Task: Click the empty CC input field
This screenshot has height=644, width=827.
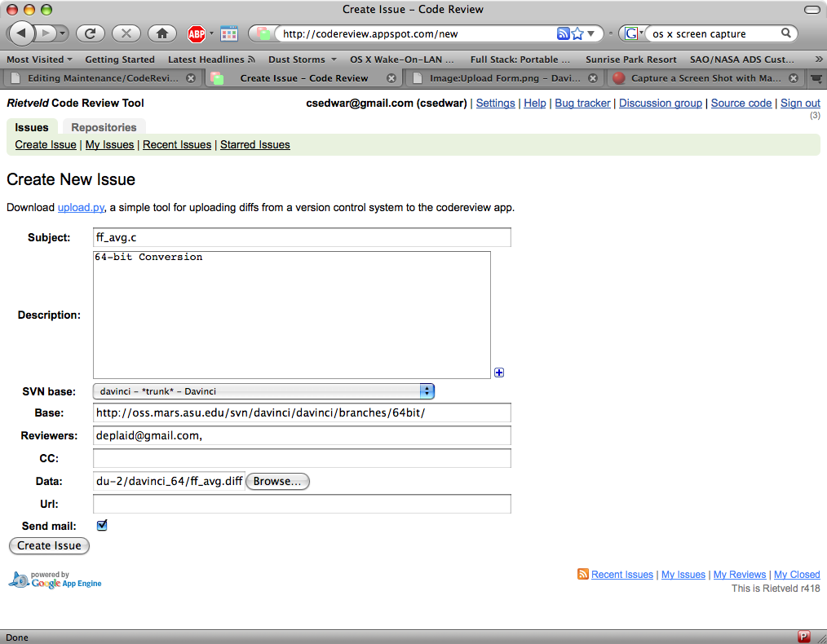Action: [x=302, y=458]
